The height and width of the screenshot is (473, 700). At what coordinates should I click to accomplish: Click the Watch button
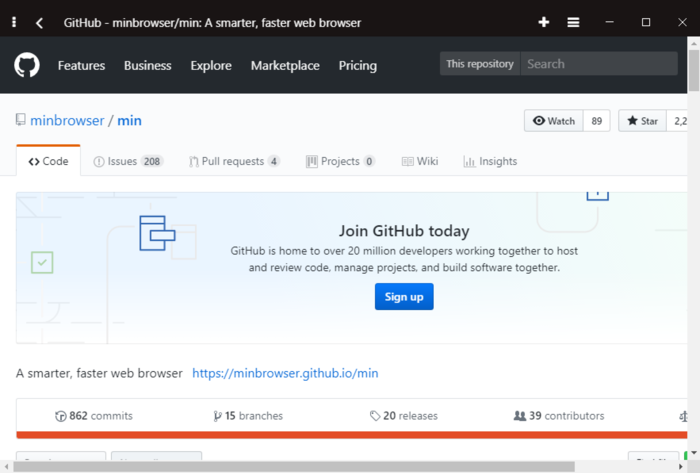(x=554, y=121)
